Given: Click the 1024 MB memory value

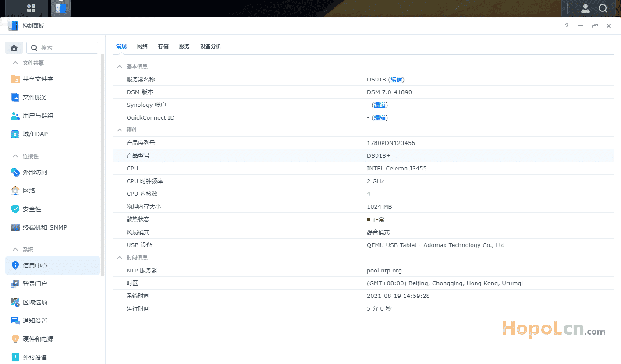Looking at the screenshot, I should click(380, 207).
